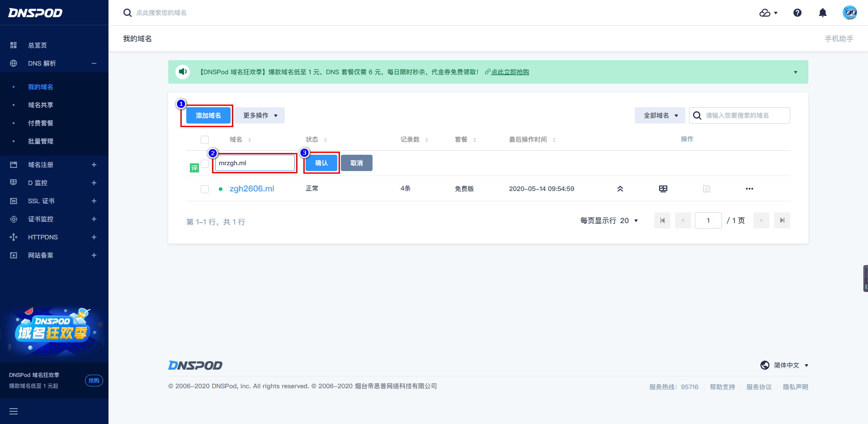This screenshot has height=424, width=868.
Task: Expand the SSL 证书 sidebar menu
Action: pyautogui.click(x=41, y=201)
